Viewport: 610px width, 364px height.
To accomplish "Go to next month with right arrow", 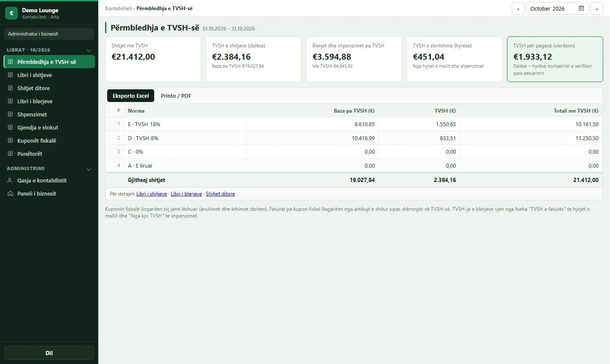I will [597, 8].
